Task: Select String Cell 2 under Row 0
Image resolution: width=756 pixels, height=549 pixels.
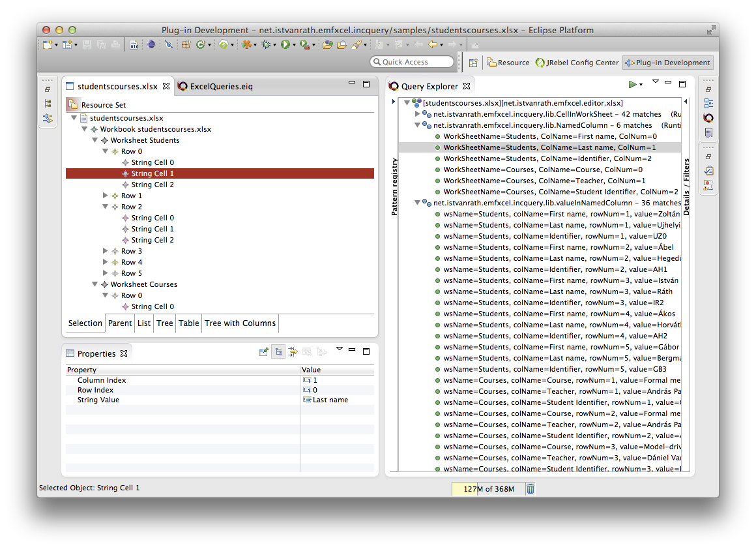Action: (153, 185)
